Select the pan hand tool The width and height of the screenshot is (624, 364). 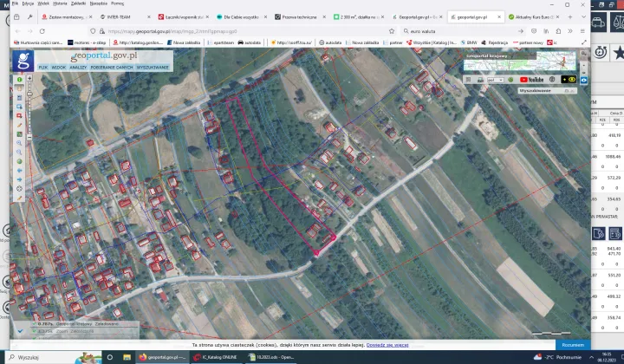pyautogui.click(x=19, y=88)
